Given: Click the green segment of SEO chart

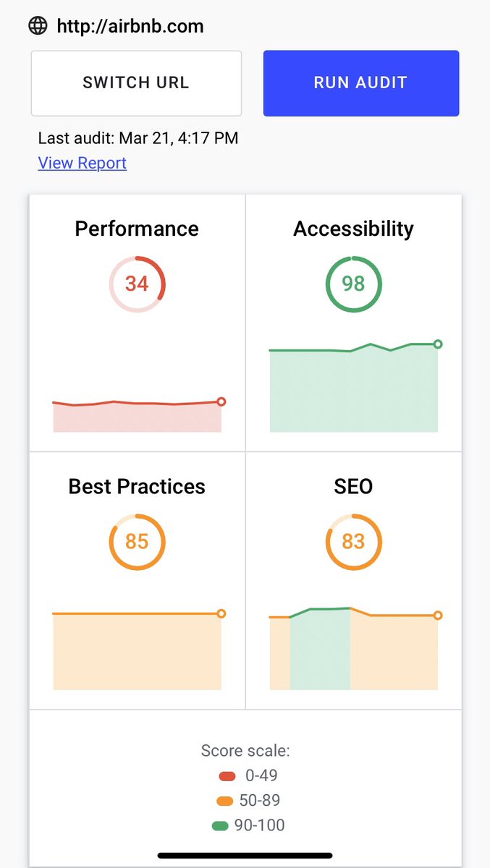Looking at the screenshot, I should [320, 649].
